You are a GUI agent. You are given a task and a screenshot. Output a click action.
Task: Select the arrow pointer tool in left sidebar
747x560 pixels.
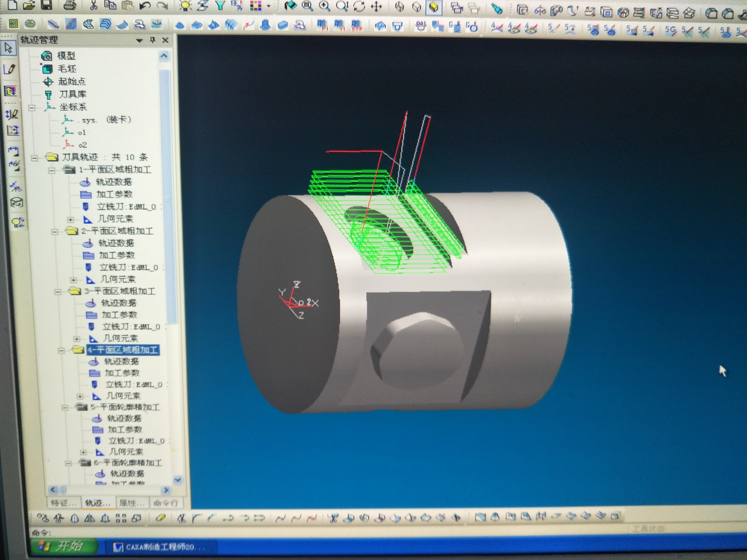(x=8, y=48)
